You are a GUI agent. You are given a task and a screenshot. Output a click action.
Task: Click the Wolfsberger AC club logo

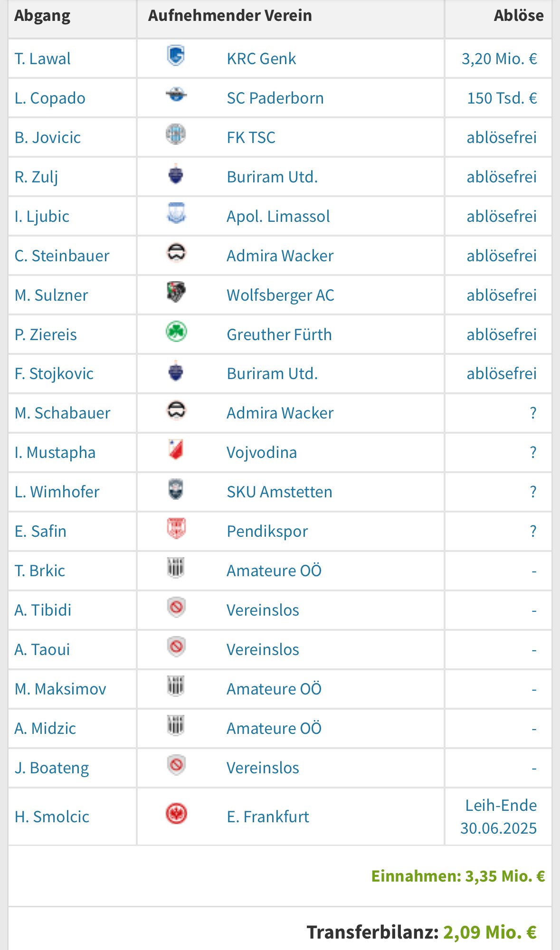coord(176,292)
